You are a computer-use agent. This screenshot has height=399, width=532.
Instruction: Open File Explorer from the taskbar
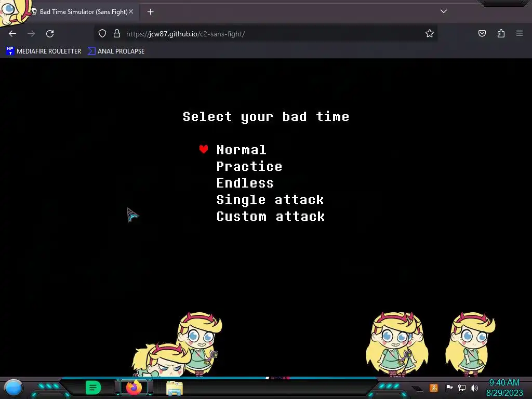coord(175,388)
